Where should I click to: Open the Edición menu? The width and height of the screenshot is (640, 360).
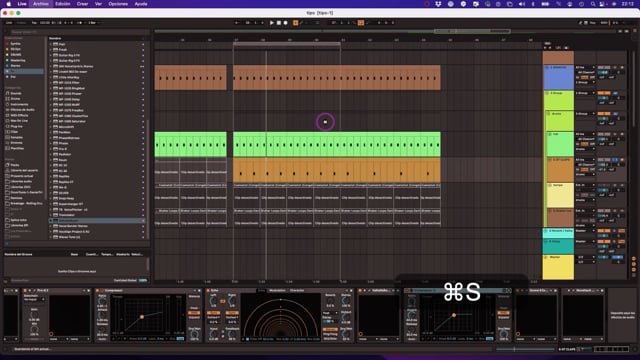coord(62,4)
